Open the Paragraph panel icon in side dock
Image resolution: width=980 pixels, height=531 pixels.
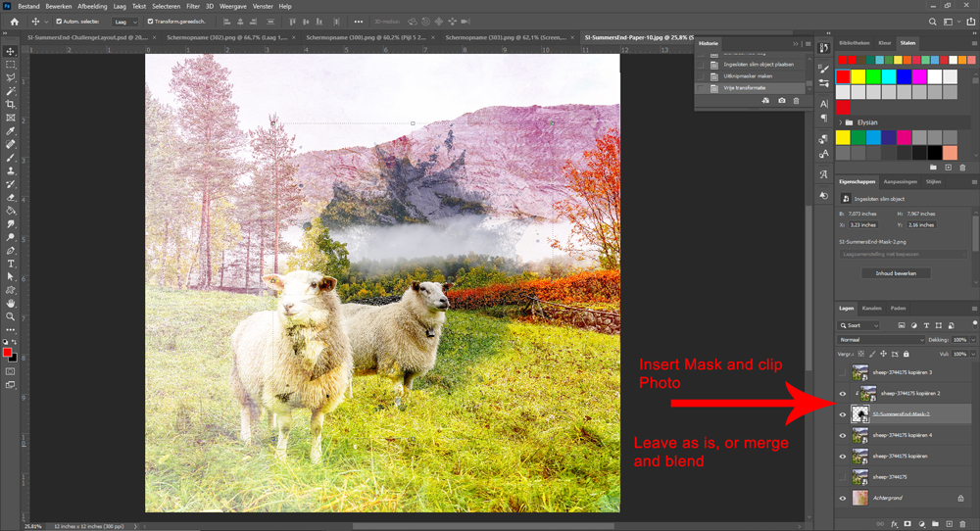(x=824, y=118)
